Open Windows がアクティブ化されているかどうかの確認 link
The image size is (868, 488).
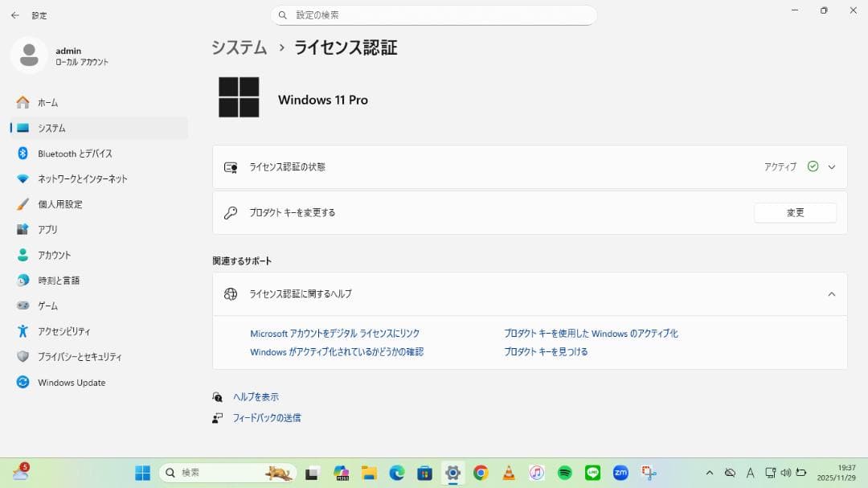coord(337,352)
